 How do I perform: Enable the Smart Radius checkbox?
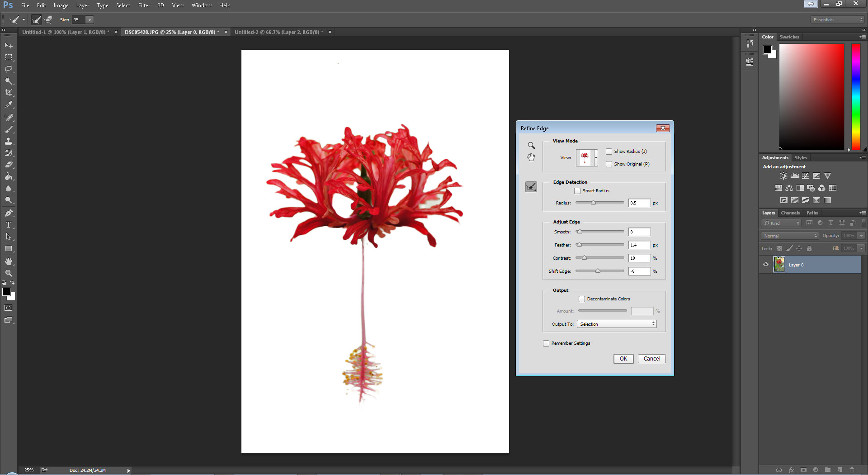577,191
